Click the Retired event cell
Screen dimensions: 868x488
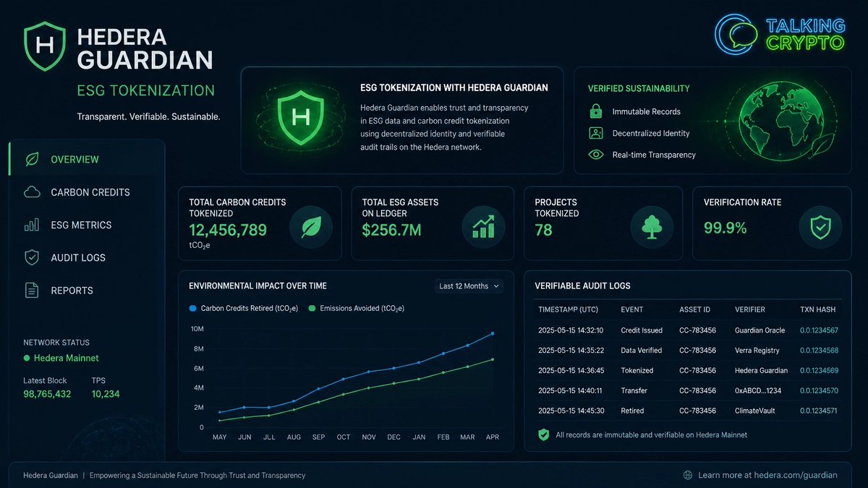pos(634,411)
